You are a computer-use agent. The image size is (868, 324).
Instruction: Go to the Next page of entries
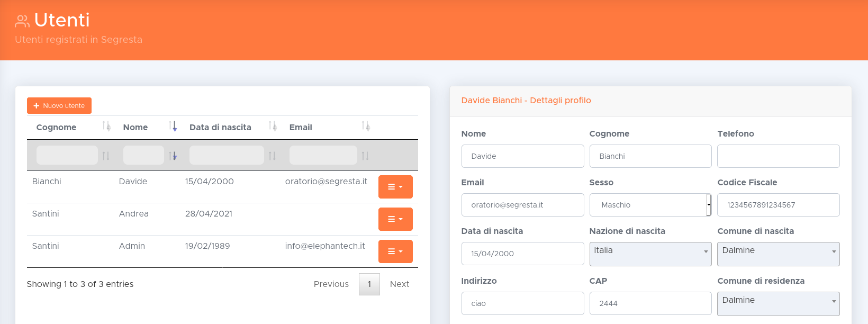(399, 284)
